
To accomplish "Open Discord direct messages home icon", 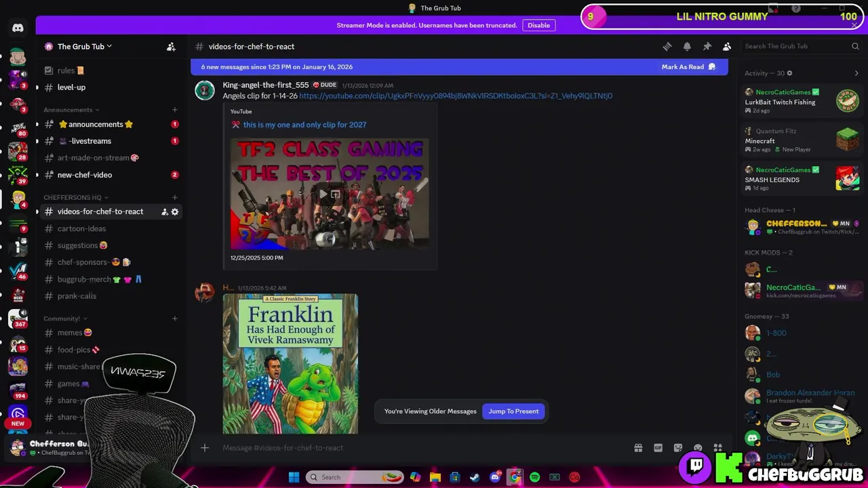I will (x=18, y=28).
